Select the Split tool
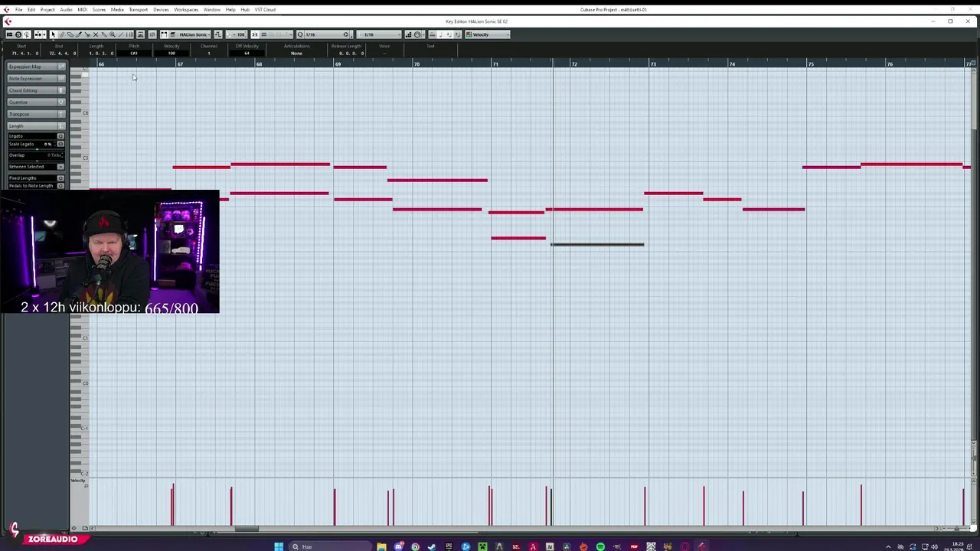 point(87,34)
